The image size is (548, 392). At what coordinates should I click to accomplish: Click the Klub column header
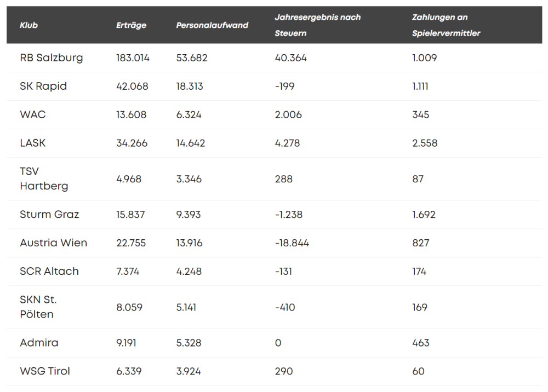[x=29, y=25]
